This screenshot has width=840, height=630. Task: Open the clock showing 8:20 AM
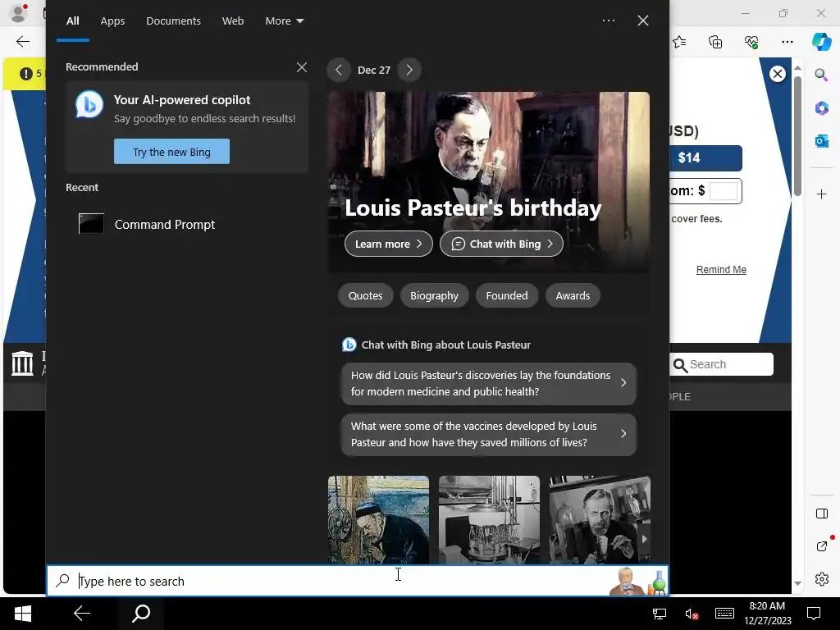(x=767, y=614)
